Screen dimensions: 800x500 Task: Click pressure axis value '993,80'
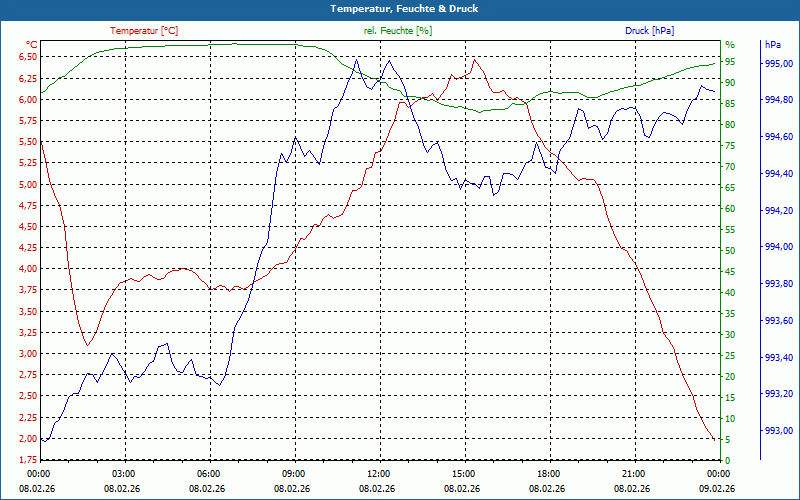point(779,284)
